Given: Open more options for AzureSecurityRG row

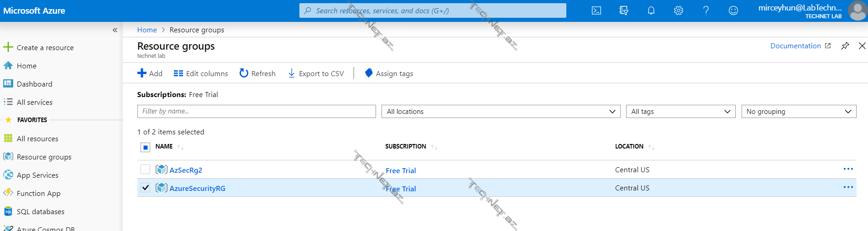Looking at the screenshot, I should (848, 187).
